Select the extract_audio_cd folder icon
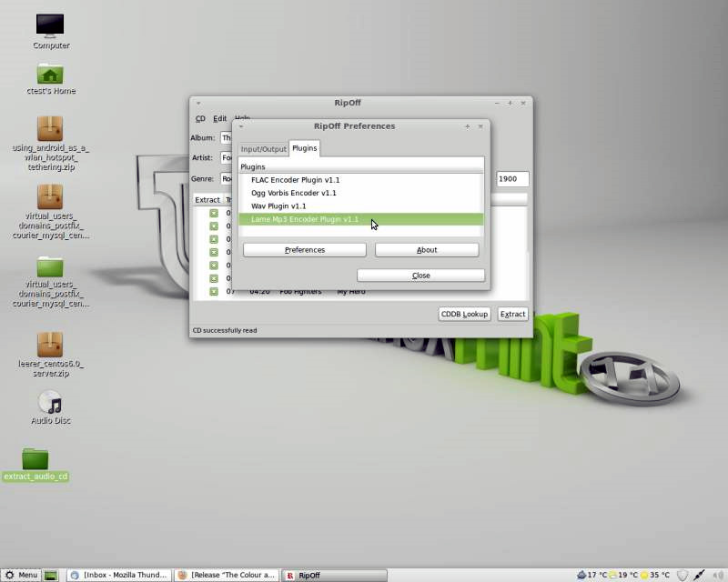The width and height of the screenshot is (728, 582). (x=35, y=459)
